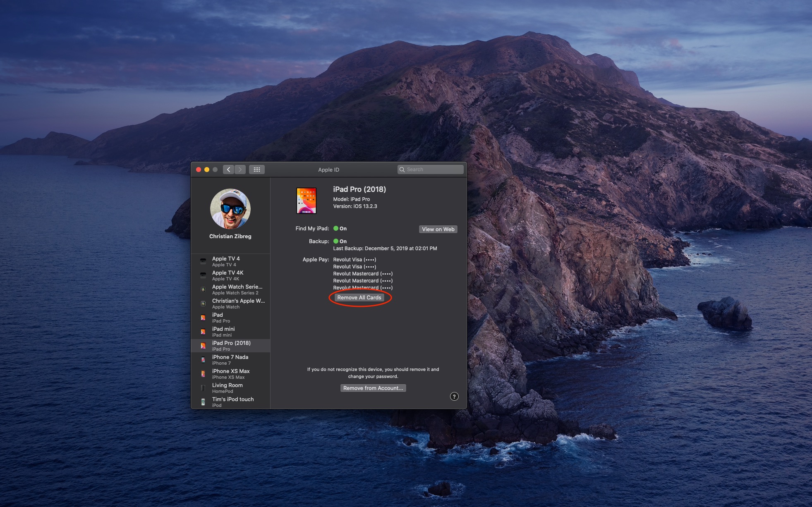This screenshot has height=507, width=812.
Task: Select Tim's iPod touch device icon
Action: (203, 402)
